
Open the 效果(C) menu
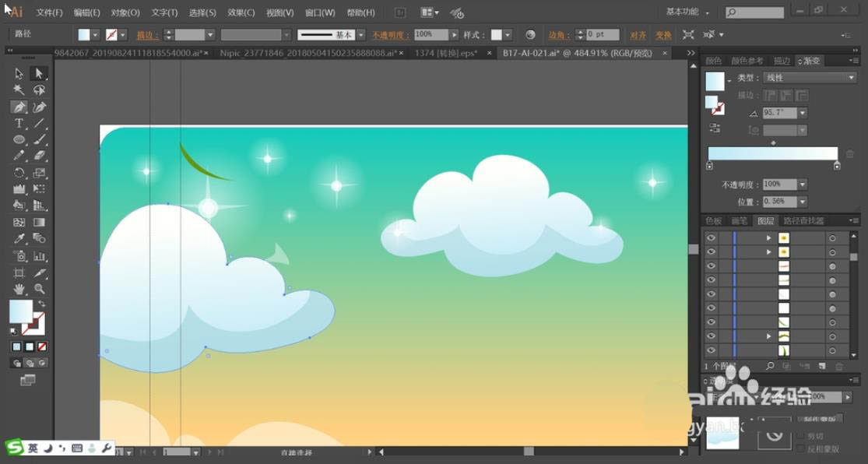[x=241, y=12]
